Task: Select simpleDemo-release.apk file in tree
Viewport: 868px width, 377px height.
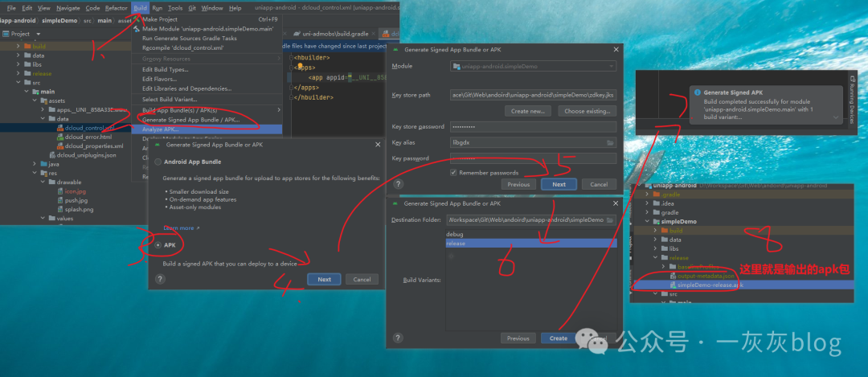Action: tap(710, 285)
